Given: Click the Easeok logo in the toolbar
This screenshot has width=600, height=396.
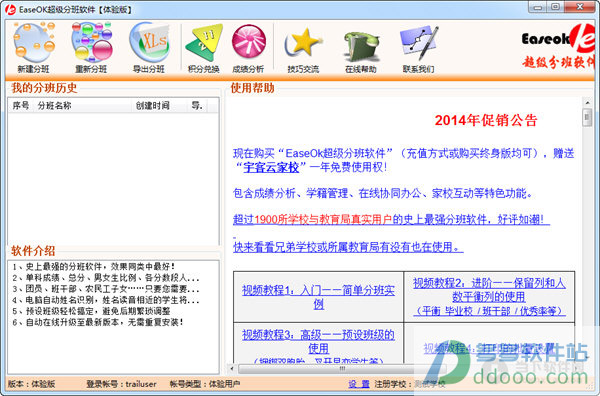Looking at the screenshot, I should click(558, 46).
